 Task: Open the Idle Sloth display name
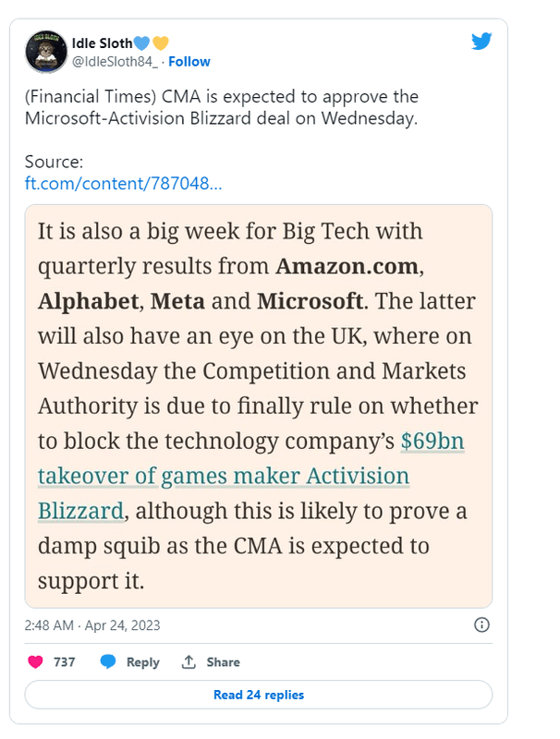click(x=102, y=42)
